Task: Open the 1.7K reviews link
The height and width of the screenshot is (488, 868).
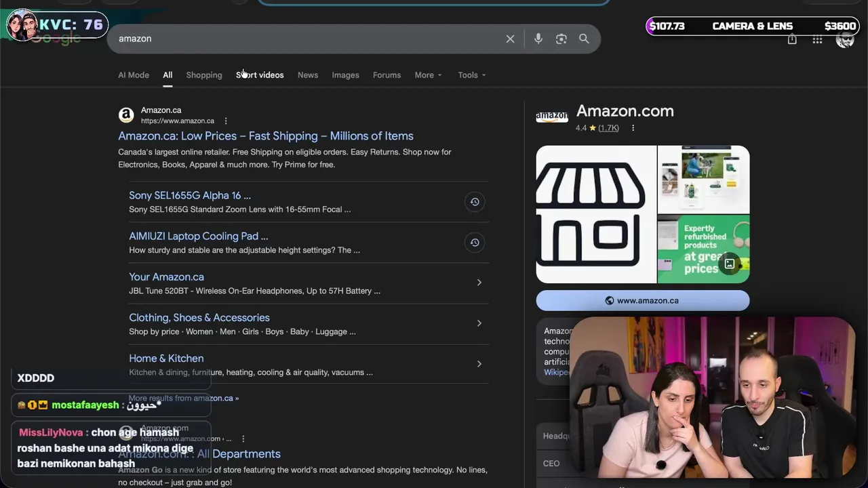Action: click(x=608, y=128)
